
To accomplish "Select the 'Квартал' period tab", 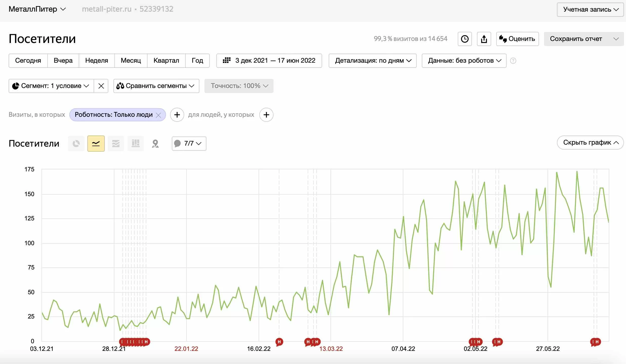I will coord(166,61).
